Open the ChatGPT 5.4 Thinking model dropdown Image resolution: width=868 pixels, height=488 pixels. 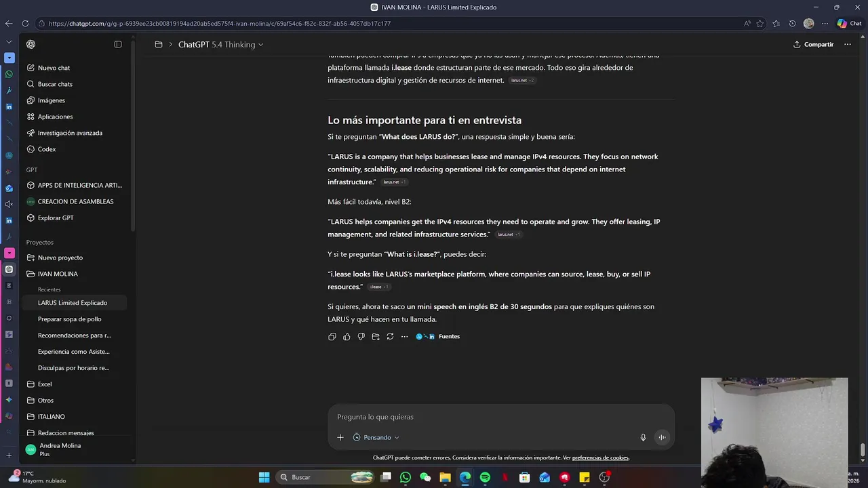(x=220, y=45)
